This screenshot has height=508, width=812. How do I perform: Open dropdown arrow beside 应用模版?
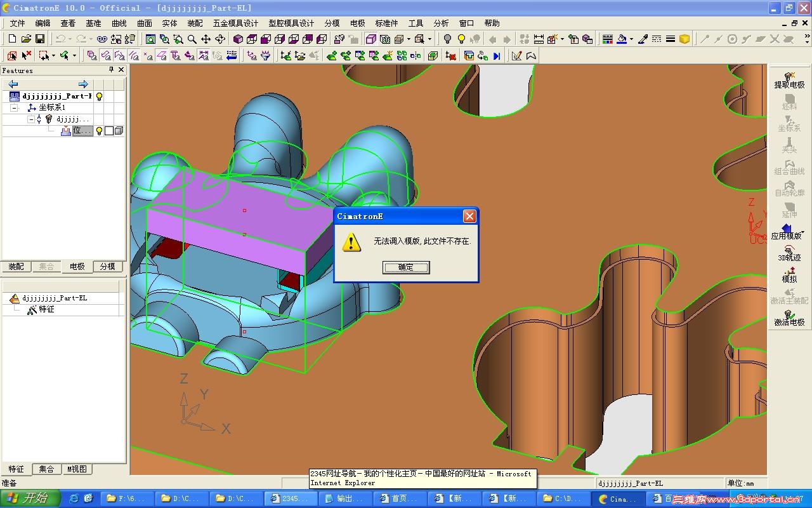click(804, 232)
